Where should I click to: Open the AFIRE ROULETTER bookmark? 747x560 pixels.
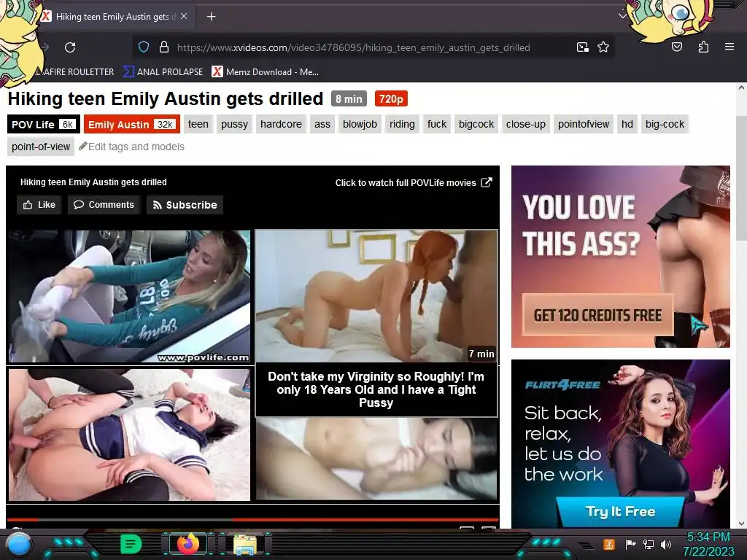pyautogui.click(x=75, y=72)
